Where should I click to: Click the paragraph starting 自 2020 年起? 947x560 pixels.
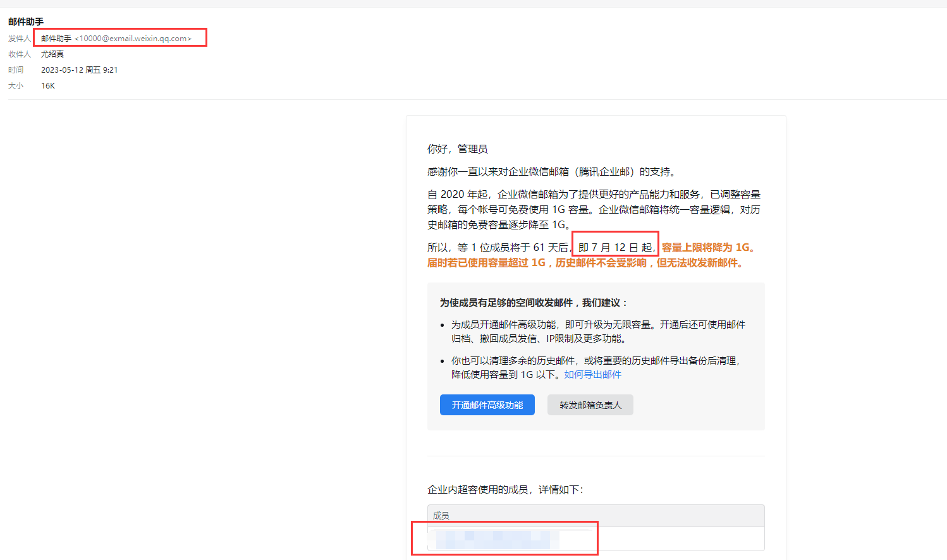click(x=594, y=210)
